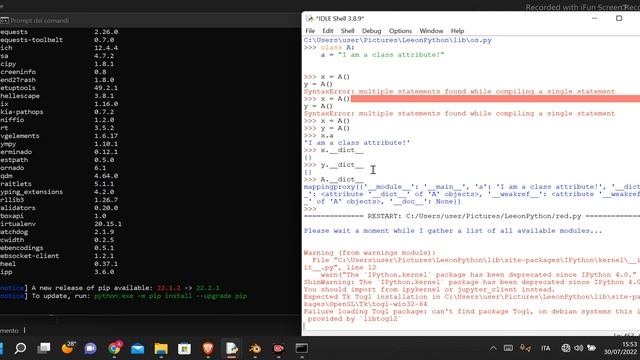Switch to Google Chrome in the taskbar
Image resolution: width=640 pixels, height=360 pixels.
coord(115,348)
